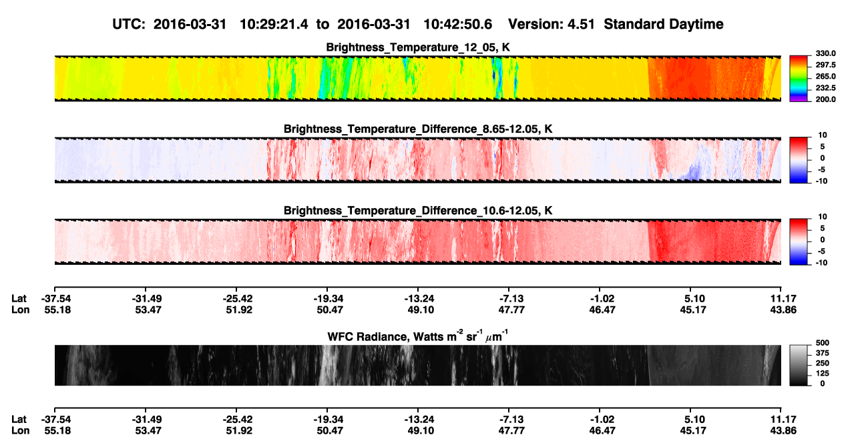Image resolution: width=868 pixels, height=445 pixels.
Task: Click 'Standard Daytime' in the header
Action: [x=663, y=25]
